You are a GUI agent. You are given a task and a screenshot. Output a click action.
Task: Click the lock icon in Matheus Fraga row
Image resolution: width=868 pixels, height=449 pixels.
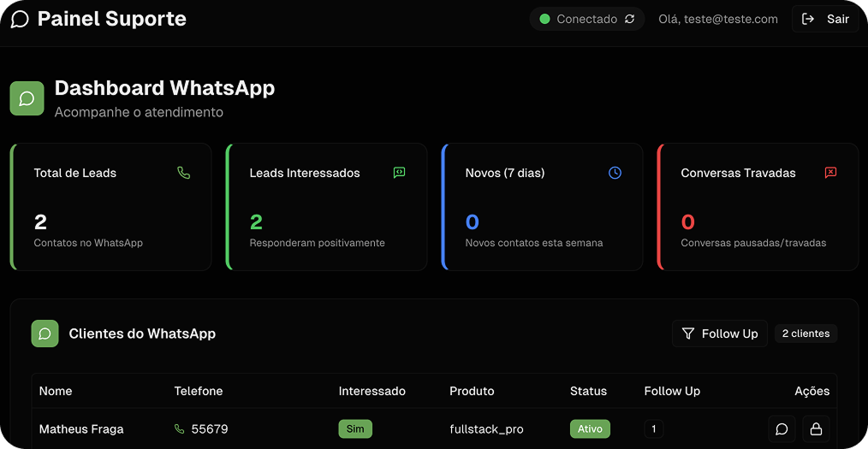816,429
